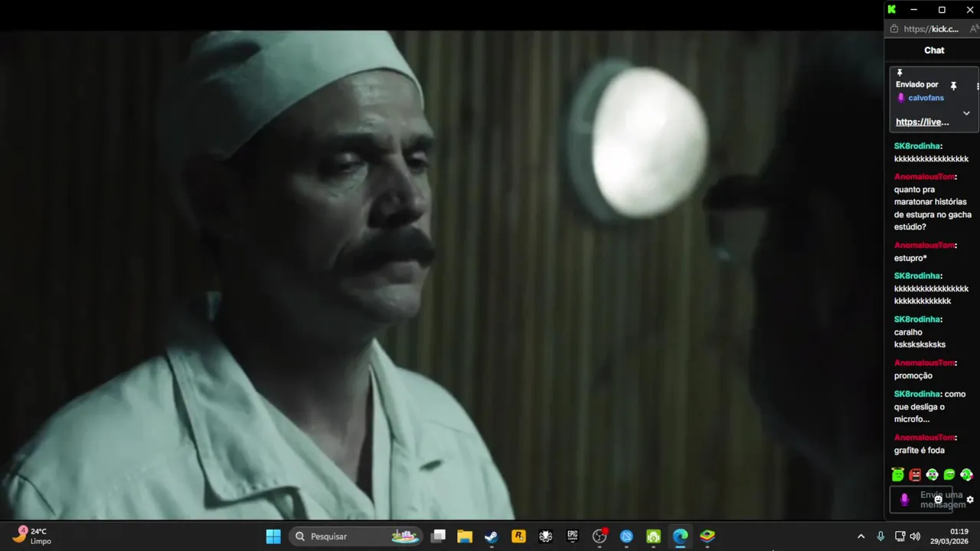Open chat settings gear icon
This screenshot has height=551, width=980.
970,500
